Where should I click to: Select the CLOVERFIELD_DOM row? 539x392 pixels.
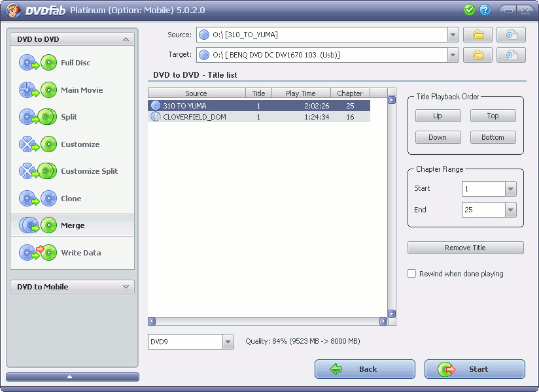click(259, 117)
